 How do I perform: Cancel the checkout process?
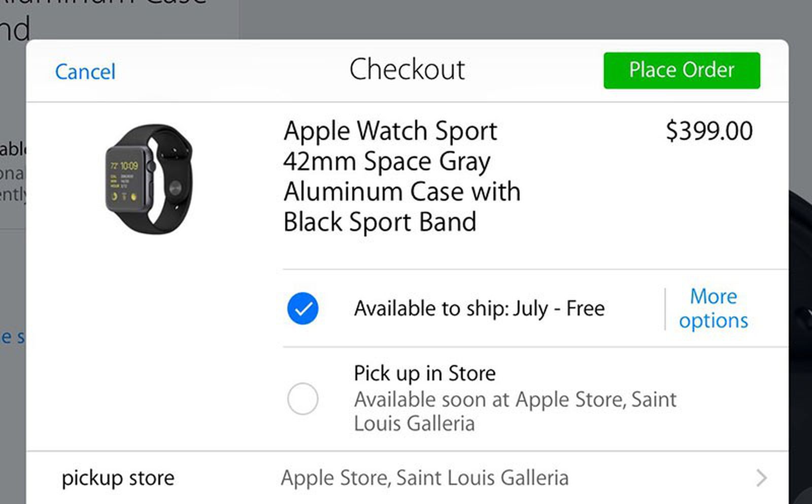point(85,72)
